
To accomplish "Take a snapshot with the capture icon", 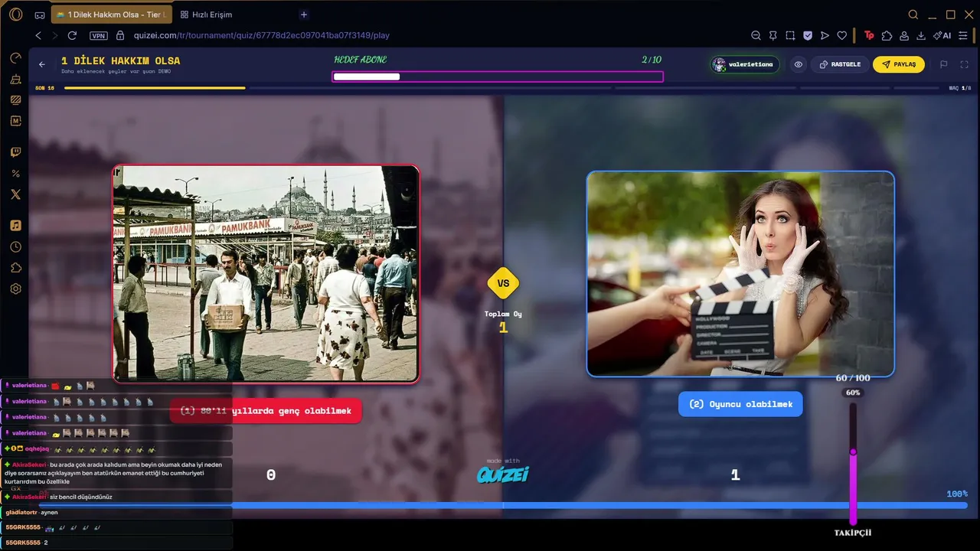I will click(x=790, y=35).
